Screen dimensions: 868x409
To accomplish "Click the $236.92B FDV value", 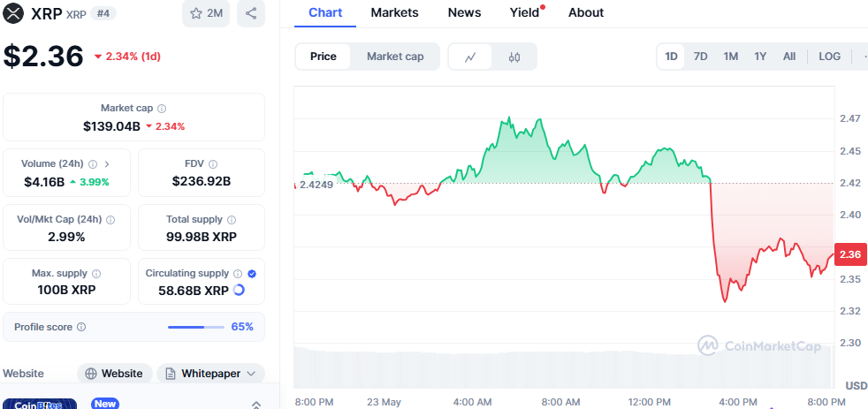I will point(202,181).
